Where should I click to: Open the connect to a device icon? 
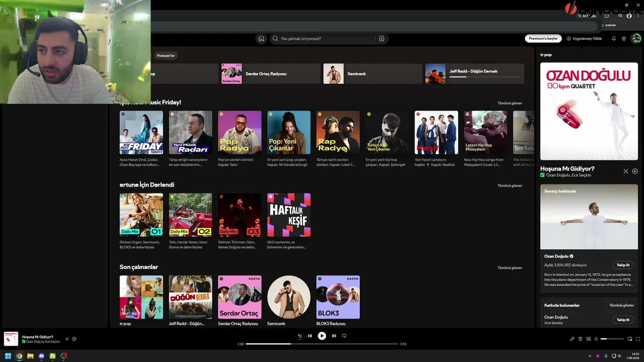[x=588, y=339]
